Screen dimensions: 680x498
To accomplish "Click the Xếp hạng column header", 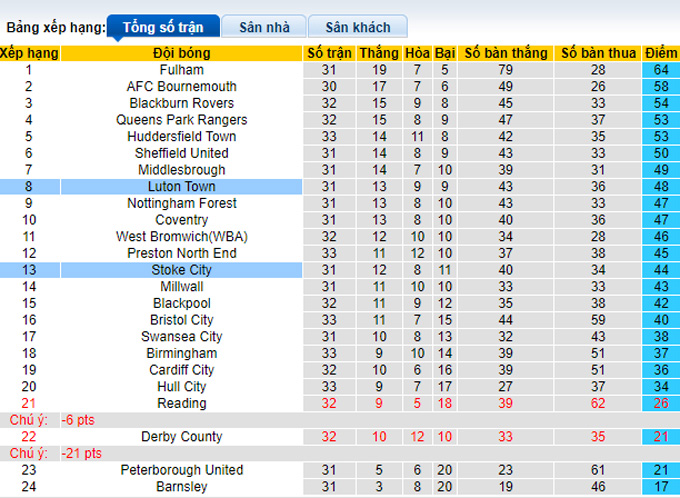I will (29, 52).
